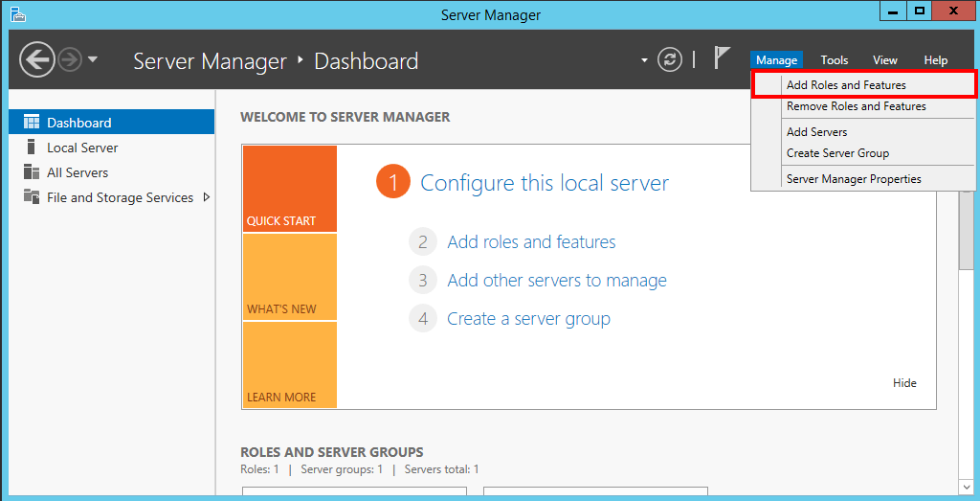Click the Dashboard grid icon
The width and height of the screenshot is (980, 501).
coord(32,122)
